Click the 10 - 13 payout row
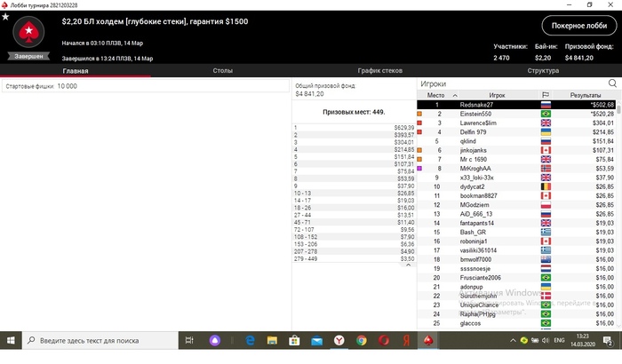Viewport: 622px width, 364px height. (354, 194)
